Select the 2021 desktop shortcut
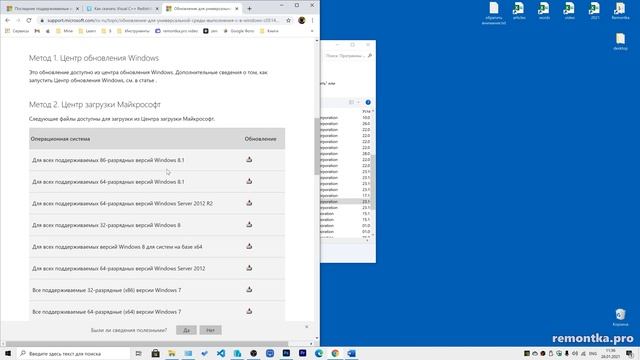 tap(595, 11)
